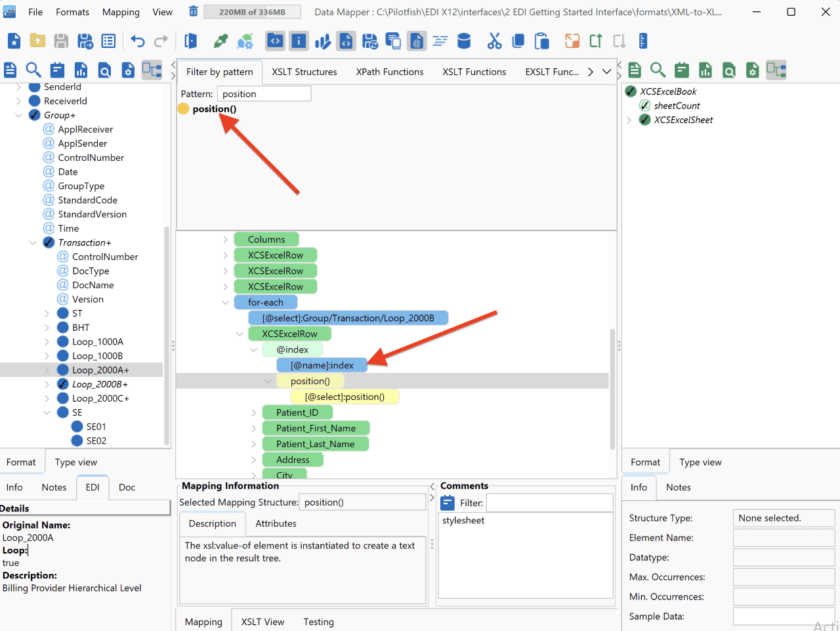
Task: Click the target panel green magnifier icon
Action: pyautogui.click(x=658, y=70)
